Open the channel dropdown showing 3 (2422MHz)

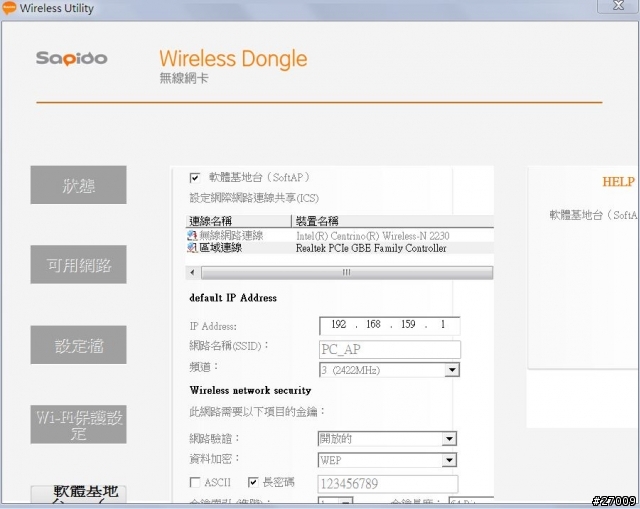pos(452,370)
